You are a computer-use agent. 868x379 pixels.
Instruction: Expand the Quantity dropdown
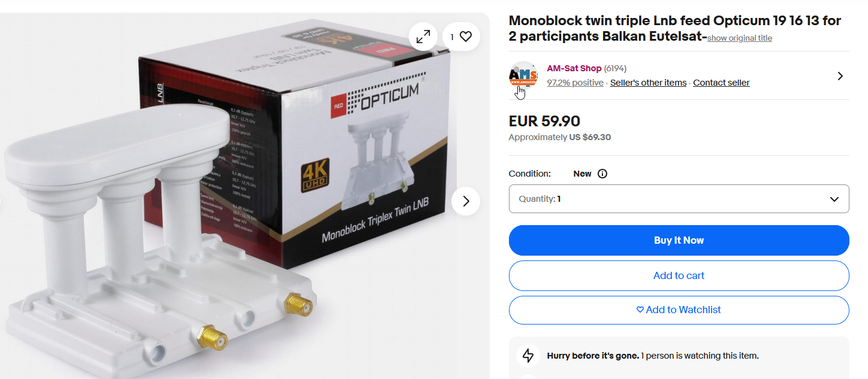[x=679, y=199]
